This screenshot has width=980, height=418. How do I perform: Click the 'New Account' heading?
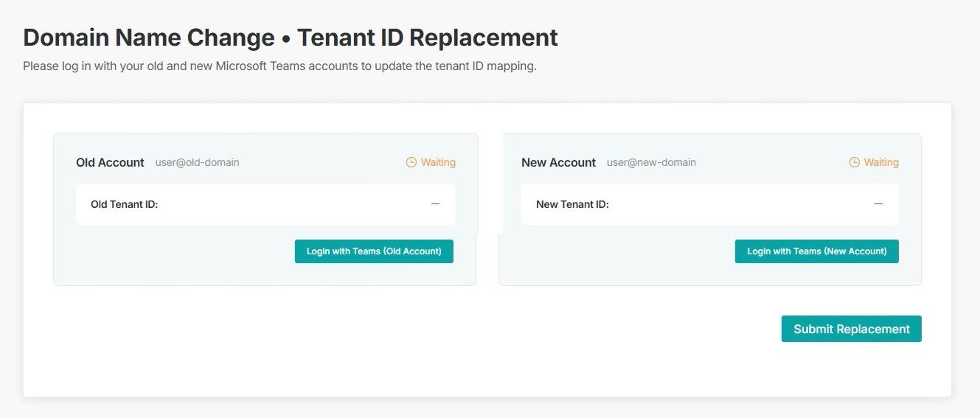click(x=558, y=162)
